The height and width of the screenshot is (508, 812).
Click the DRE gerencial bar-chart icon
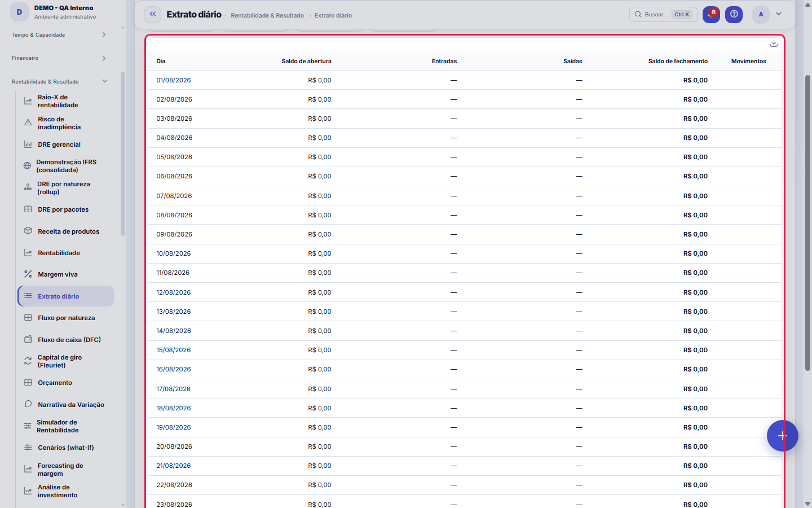click(28, 144)
